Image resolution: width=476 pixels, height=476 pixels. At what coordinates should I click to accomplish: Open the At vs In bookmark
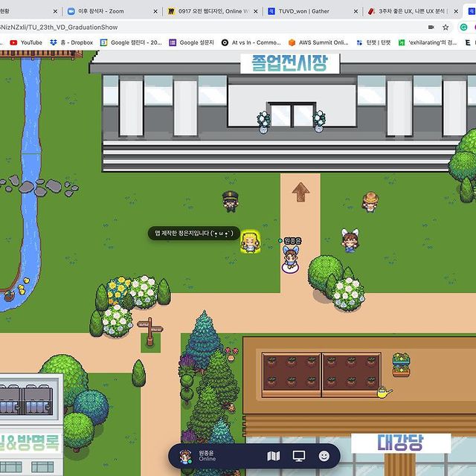[x=251, y=43]
